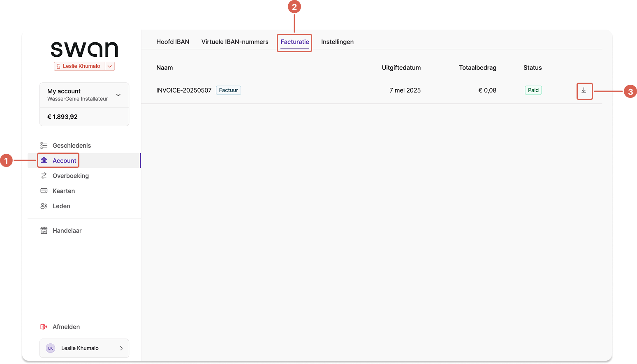The width and height of the screenshot is (637, 364).
Task: Click the LK avatar circle
Action: pos(51,348)
